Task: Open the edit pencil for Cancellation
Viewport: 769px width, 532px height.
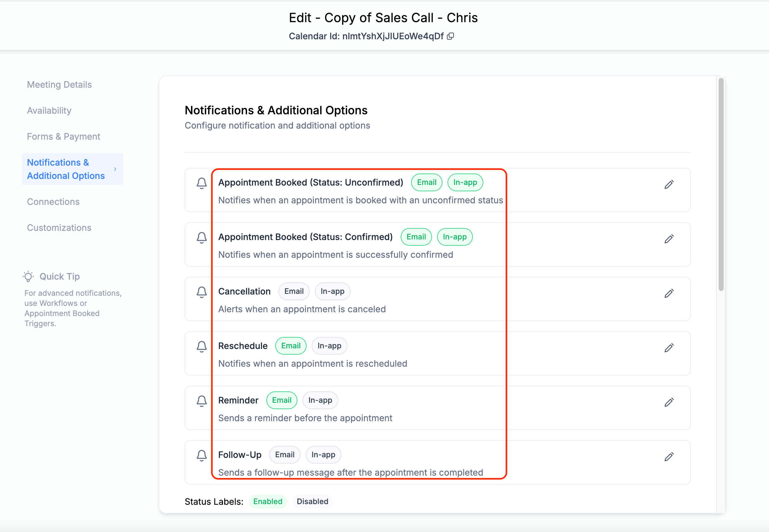Action: 670,294
